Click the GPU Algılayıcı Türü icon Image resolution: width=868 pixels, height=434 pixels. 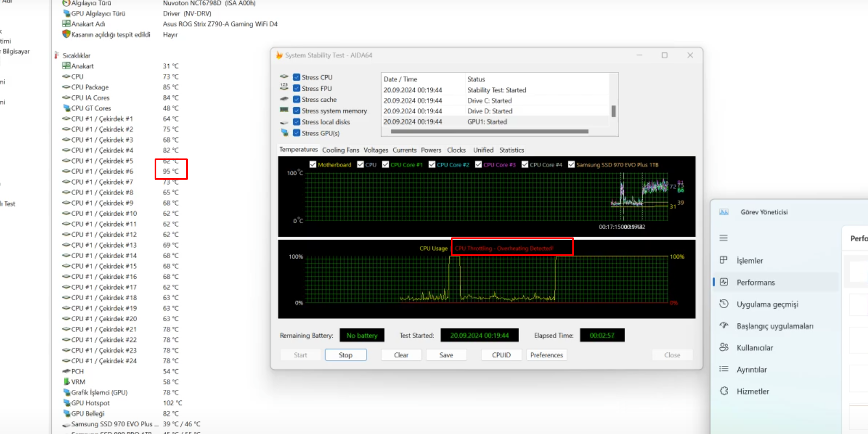[66, 13]
